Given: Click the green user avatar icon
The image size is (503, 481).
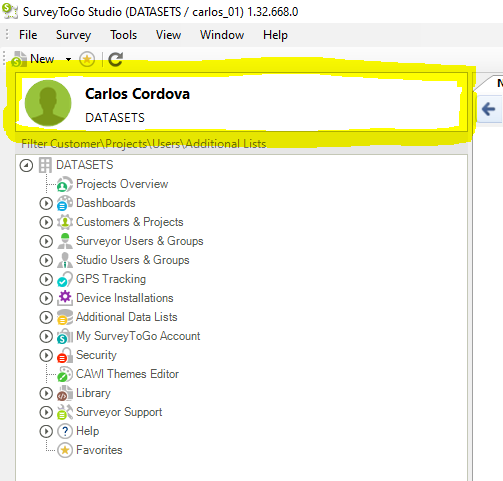Looking at the screenshot, I should pyautogui.click(x=48, y=103).
